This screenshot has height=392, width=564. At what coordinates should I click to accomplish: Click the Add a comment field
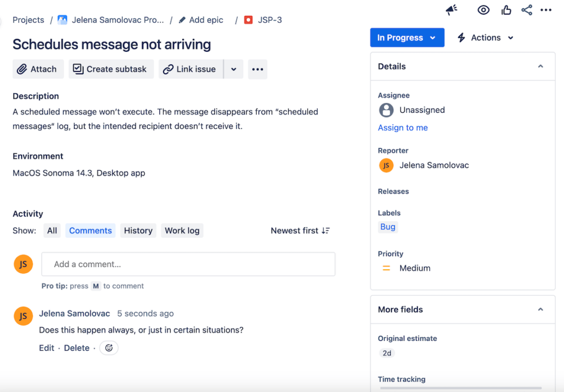(188, 264)
